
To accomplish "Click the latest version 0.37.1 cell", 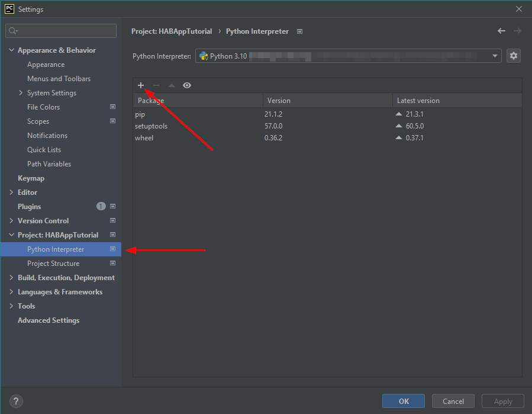I will pos(415,138).
